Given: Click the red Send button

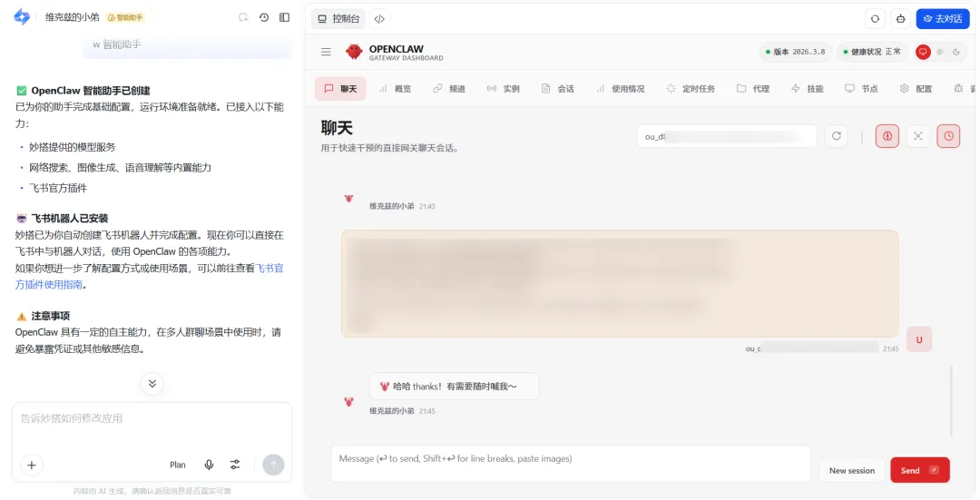Looking at the screenshot, I should (920, 470).
